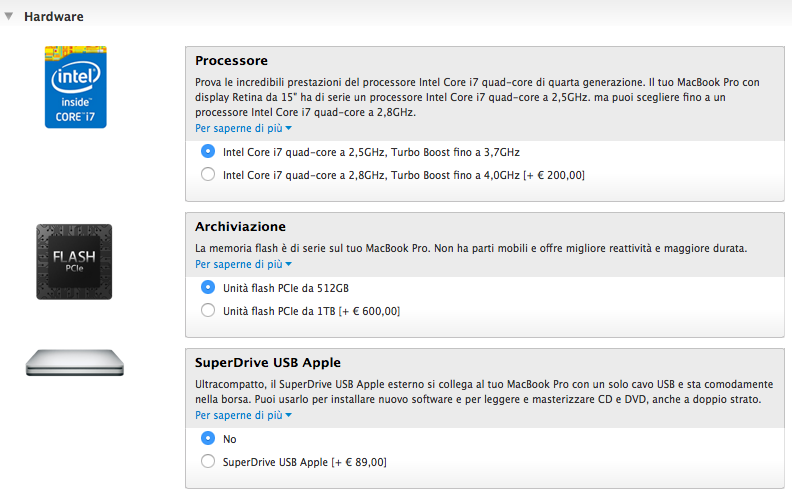
Task: Expand 'Per saperne di più' under Archiviazione
Action: pyautogui.click(x=243, y=264)
